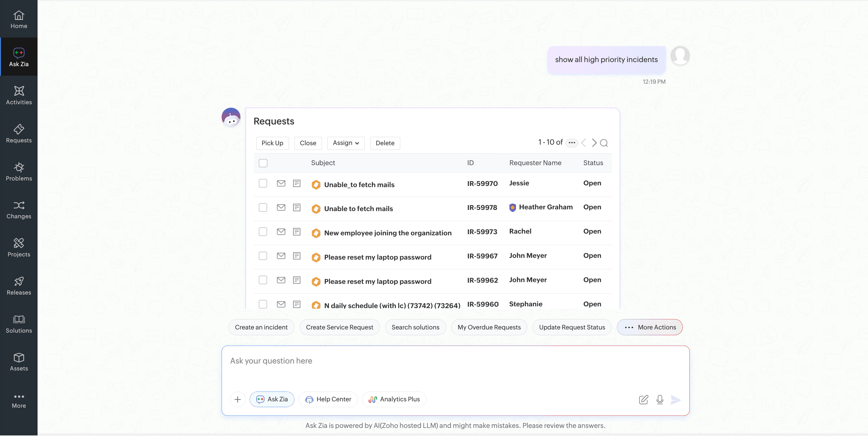The width and height of the screenshot is (868, 436).
Task: Click the Pick Up button
Action: click(x=272, y=143)
